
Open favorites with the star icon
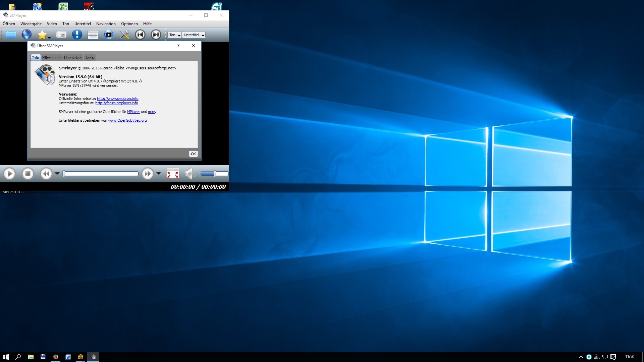pos(42,35)
